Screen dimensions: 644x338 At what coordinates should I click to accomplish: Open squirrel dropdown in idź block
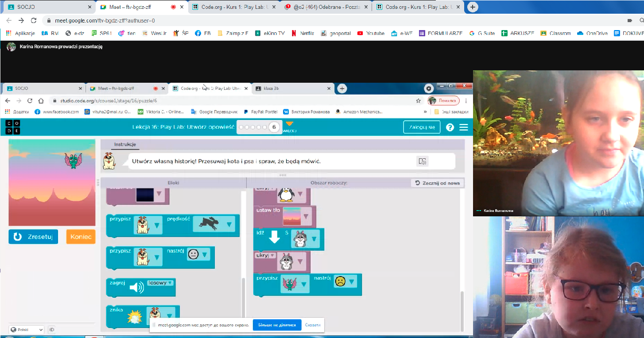point(305,239)
